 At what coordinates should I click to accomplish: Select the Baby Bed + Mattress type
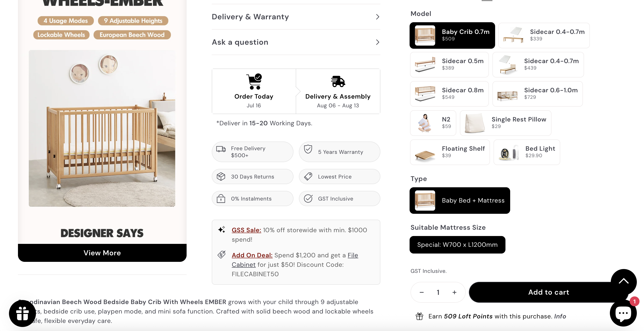click(460, 201)
